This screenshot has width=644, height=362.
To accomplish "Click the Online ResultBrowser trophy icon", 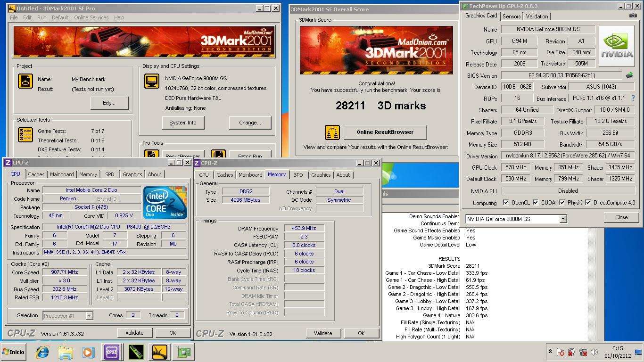I will click(x=332, y=132).
